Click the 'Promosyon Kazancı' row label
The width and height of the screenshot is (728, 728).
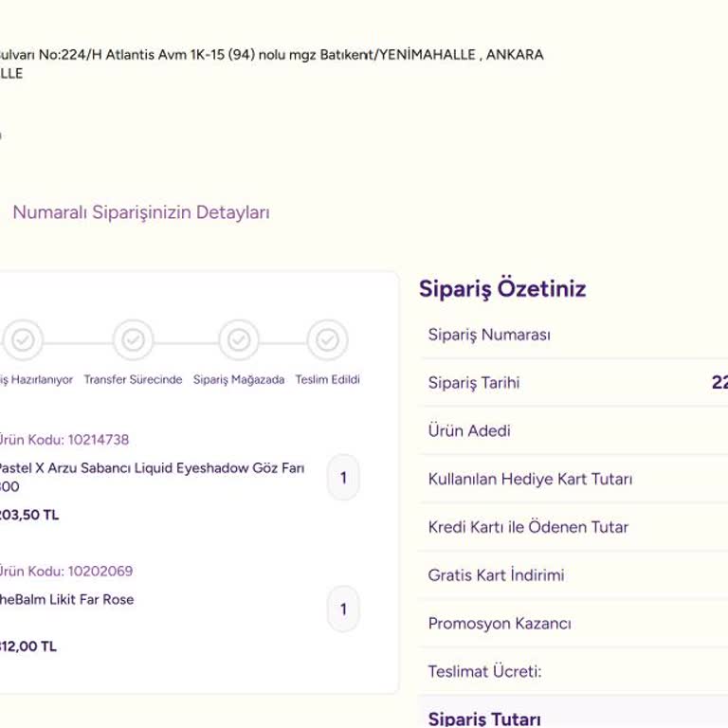coord(500,624)
